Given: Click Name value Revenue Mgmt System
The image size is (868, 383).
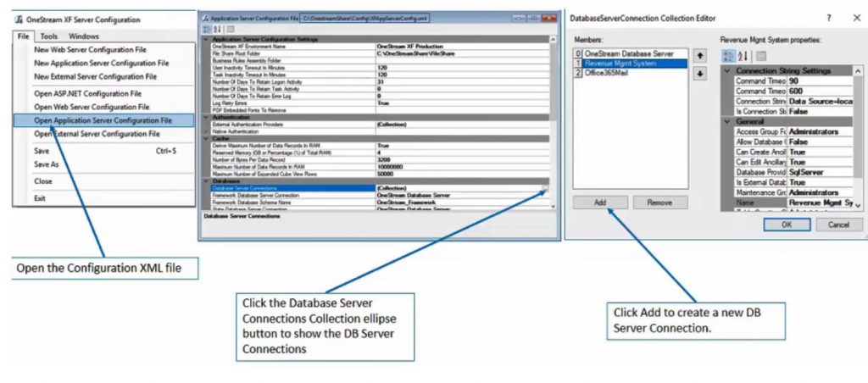Looking at the screenshot, I should coord(821,203).
